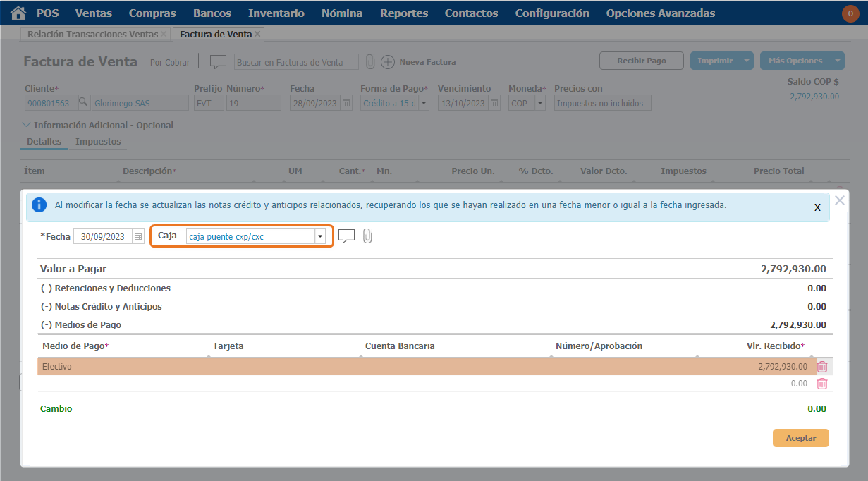Delete the empty 0.00 payment row
The image size is (868, 481).
coord(821,384)
